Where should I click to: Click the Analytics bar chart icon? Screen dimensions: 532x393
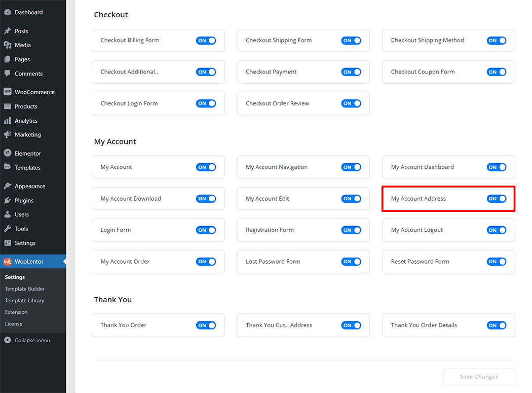(x=8, y=121)
